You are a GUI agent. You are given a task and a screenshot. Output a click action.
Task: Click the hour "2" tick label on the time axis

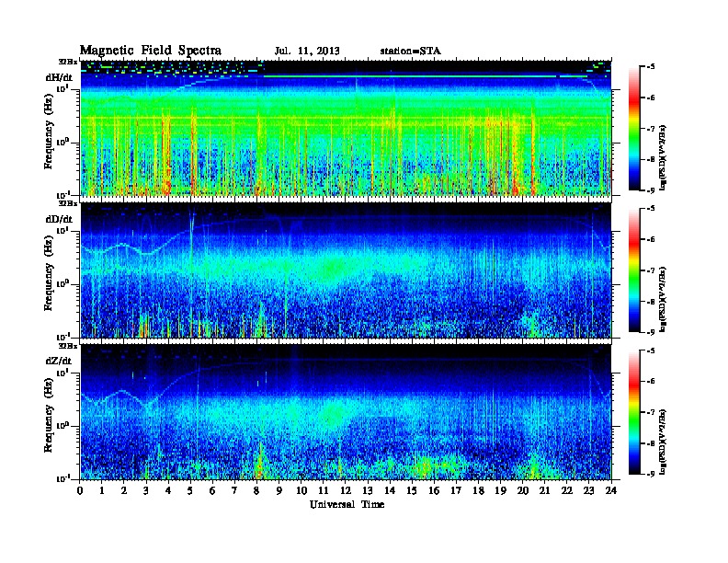pos(124,490)
